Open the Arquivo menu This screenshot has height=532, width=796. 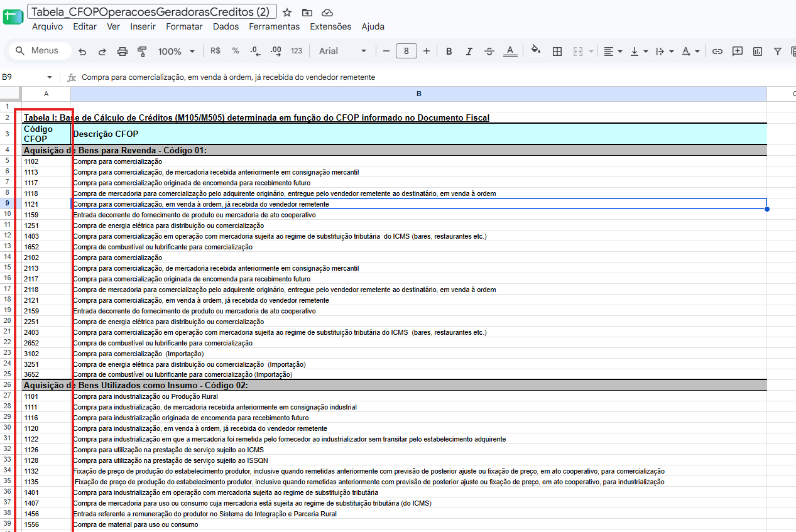(x=47, y=26)
